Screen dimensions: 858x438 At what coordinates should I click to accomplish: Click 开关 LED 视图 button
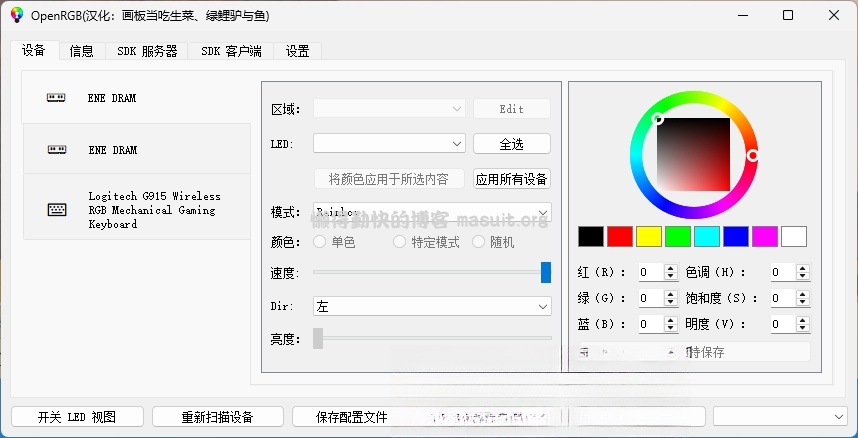77,417
